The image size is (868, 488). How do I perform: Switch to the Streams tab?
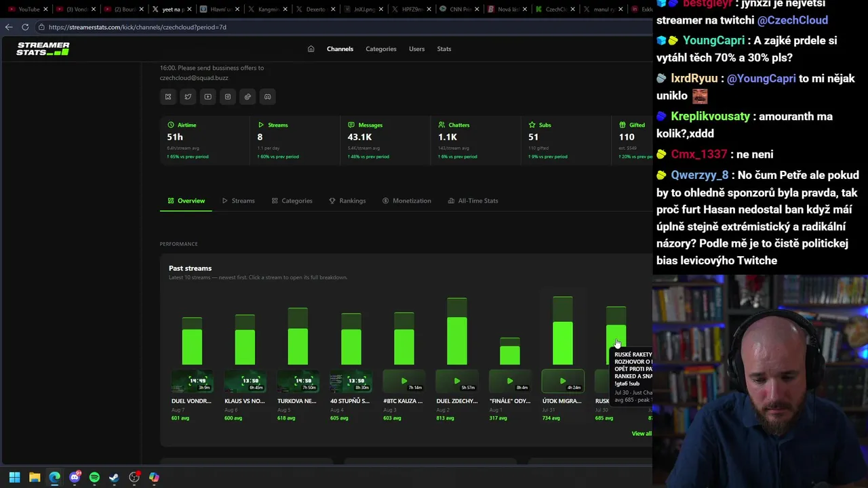coord(238,201)
